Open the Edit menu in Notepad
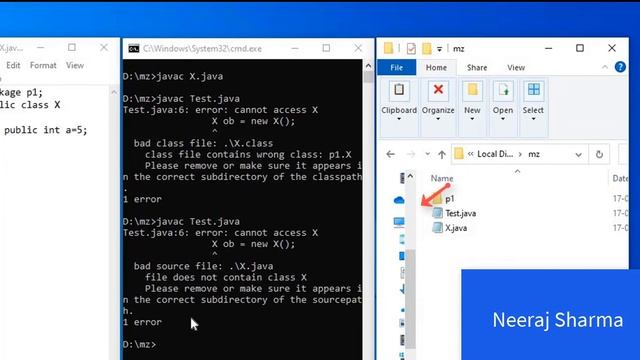Viewport: 640px width, 360px height. point(13,65)
